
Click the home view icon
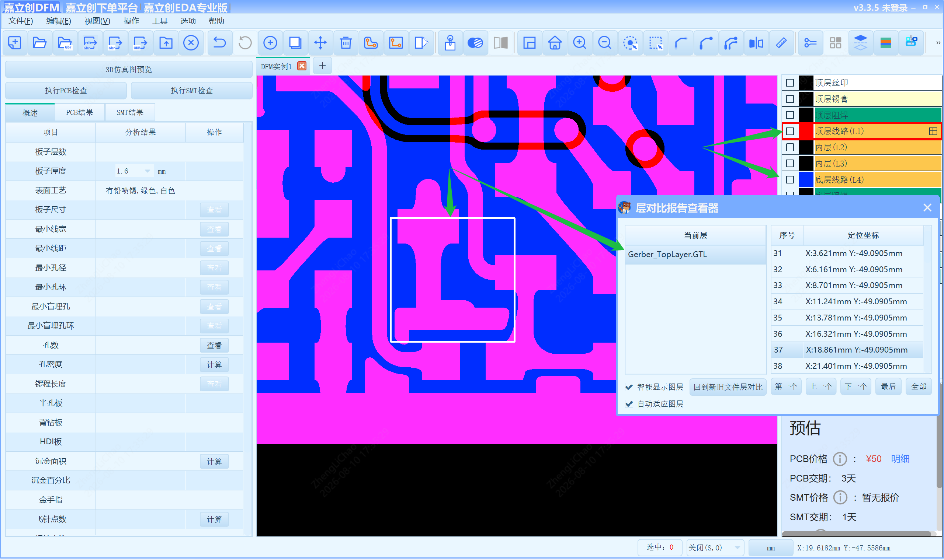tap(555, 43)
